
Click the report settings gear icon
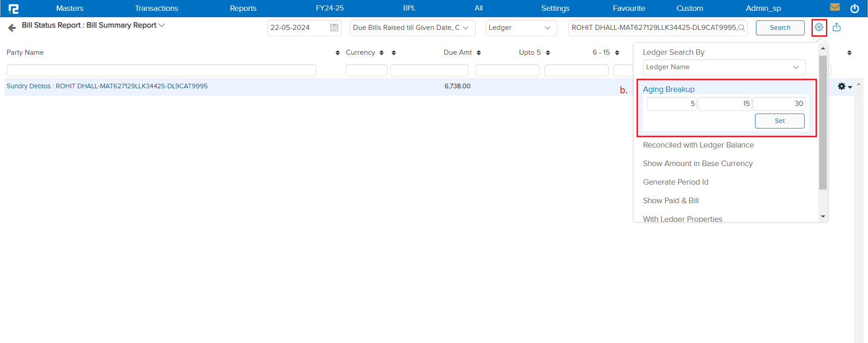[x=819, y=28]
